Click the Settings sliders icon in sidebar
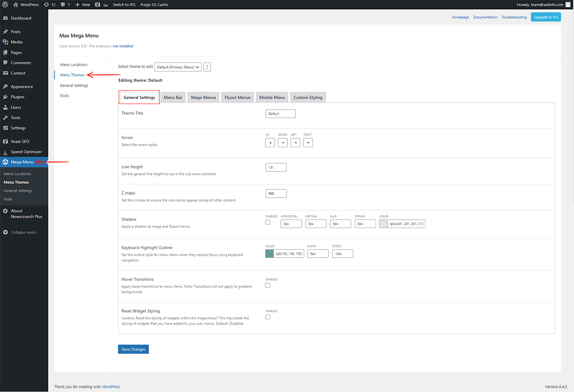 click(x=6, y=128)
